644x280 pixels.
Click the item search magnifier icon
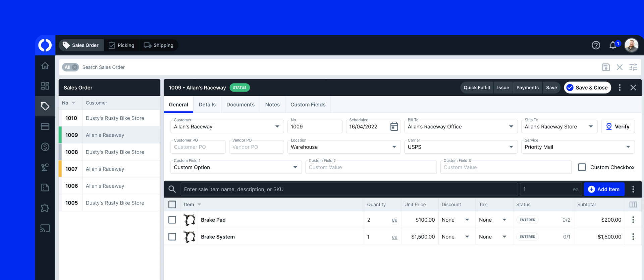[x=172, y=189]
